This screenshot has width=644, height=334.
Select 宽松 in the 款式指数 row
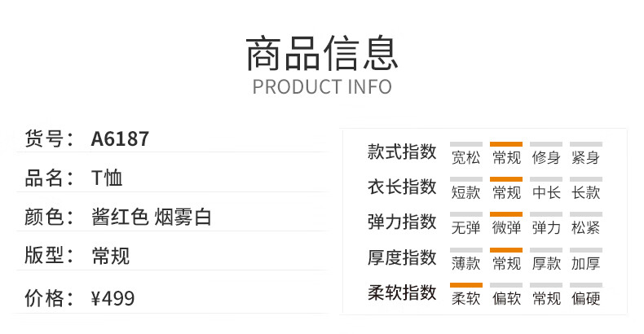[x=465, y=157]
